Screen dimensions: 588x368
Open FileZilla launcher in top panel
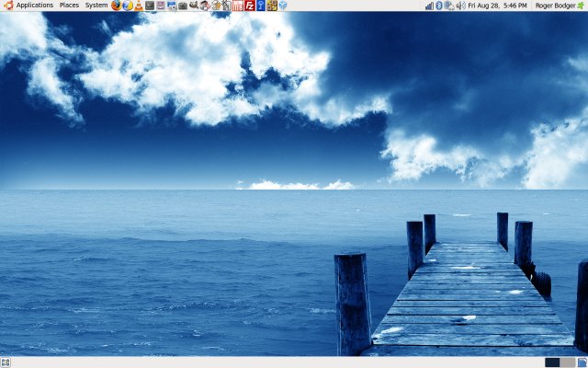pyautogui.click(x=249, y=6)
